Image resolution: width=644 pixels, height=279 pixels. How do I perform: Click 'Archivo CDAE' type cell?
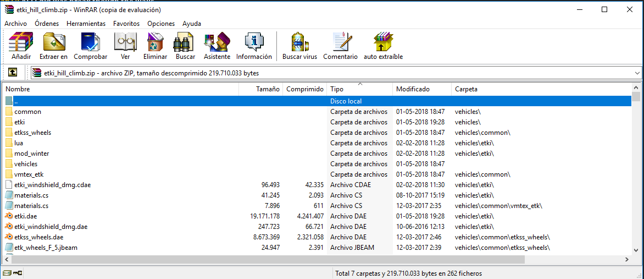point(351,185)
